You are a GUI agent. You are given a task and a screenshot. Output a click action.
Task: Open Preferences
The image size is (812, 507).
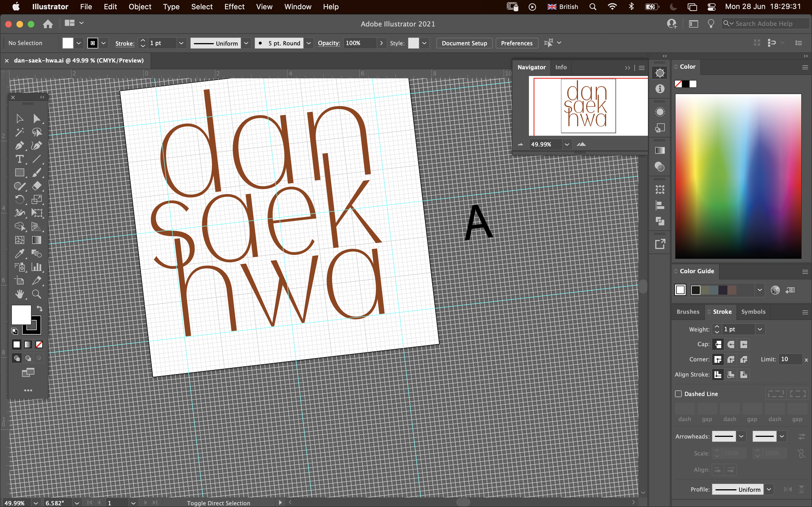(x=517, y=43)
